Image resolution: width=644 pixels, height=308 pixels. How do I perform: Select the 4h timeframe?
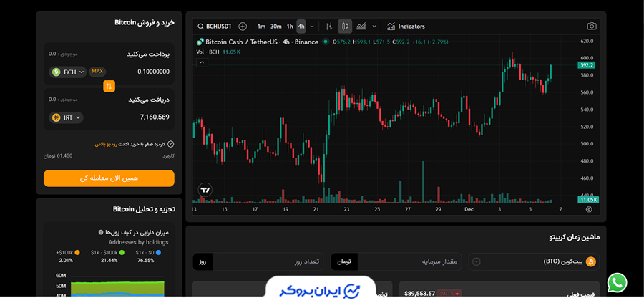click(x=301, y=27)
